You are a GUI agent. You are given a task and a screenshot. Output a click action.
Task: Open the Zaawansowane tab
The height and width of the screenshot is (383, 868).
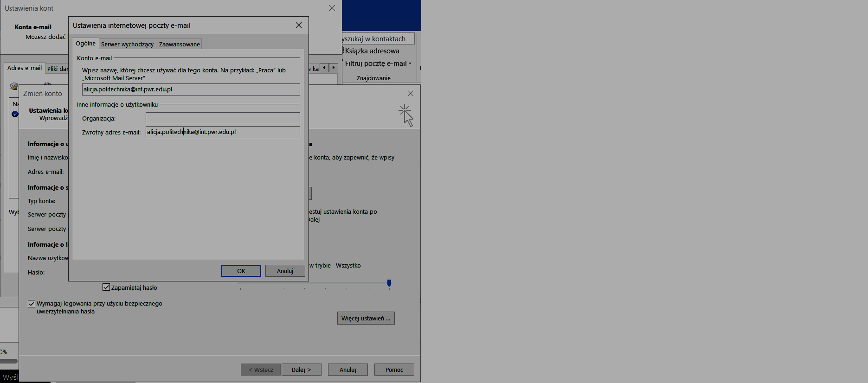[180, 45]
